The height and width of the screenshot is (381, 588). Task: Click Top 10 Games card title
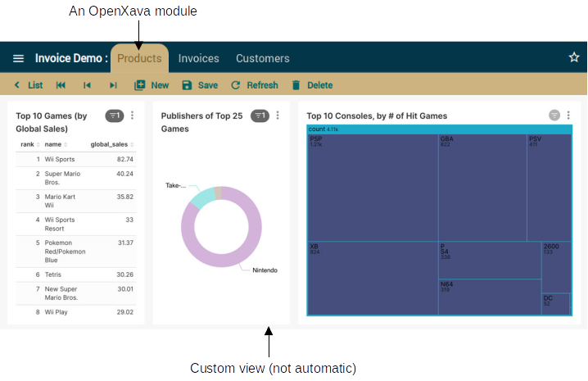click(52, 122)
